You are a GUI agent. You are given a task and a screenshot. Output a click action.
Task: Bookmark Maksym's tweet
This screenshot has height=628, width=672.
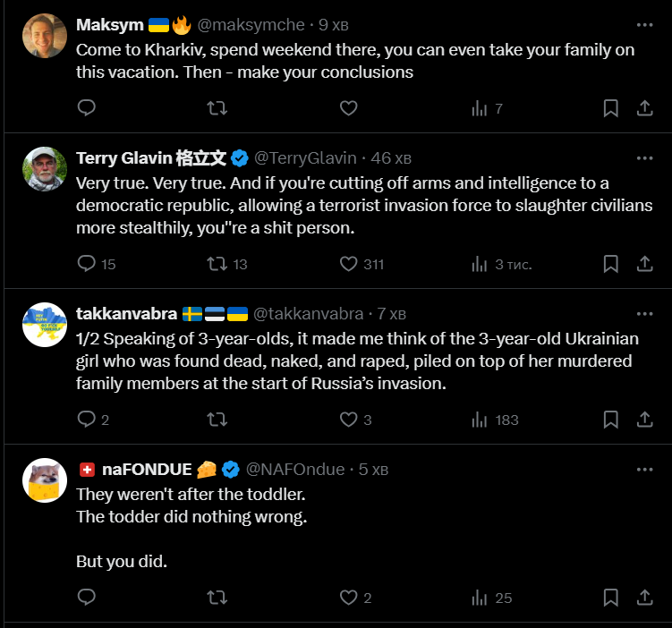(611, 108)
